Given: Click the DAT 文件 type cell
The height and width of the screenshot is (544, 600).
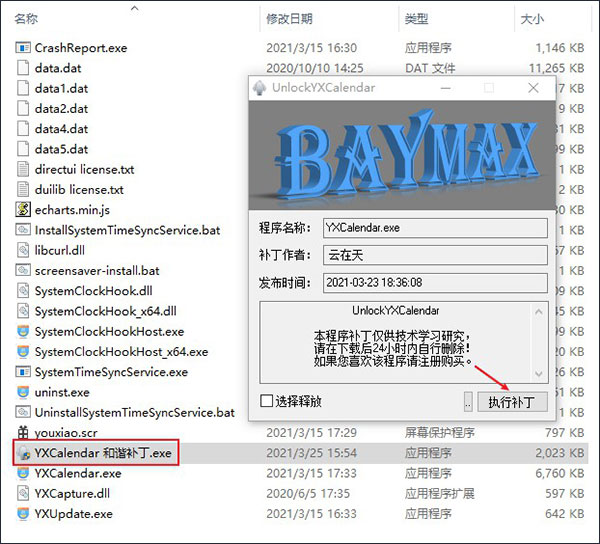Looking at the screenshot, I should tap(430, 68).
